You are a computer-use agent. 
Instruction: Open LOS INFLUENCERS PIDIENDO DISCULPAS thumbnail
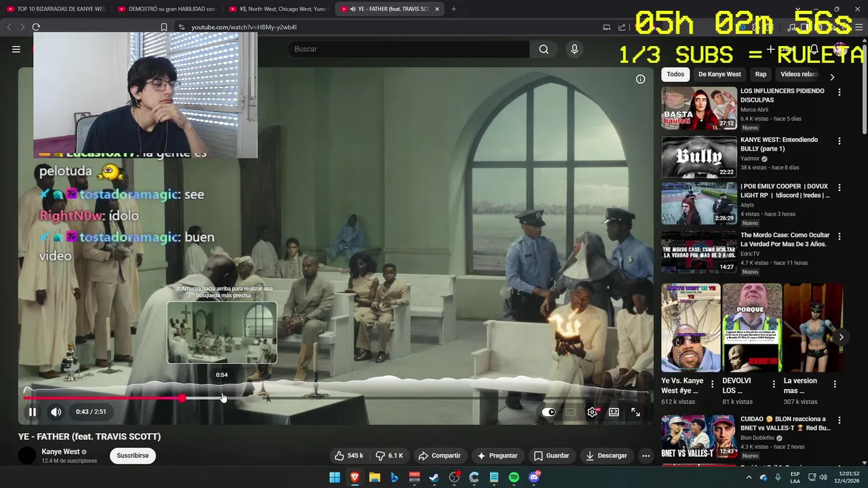tap(699, 108)
